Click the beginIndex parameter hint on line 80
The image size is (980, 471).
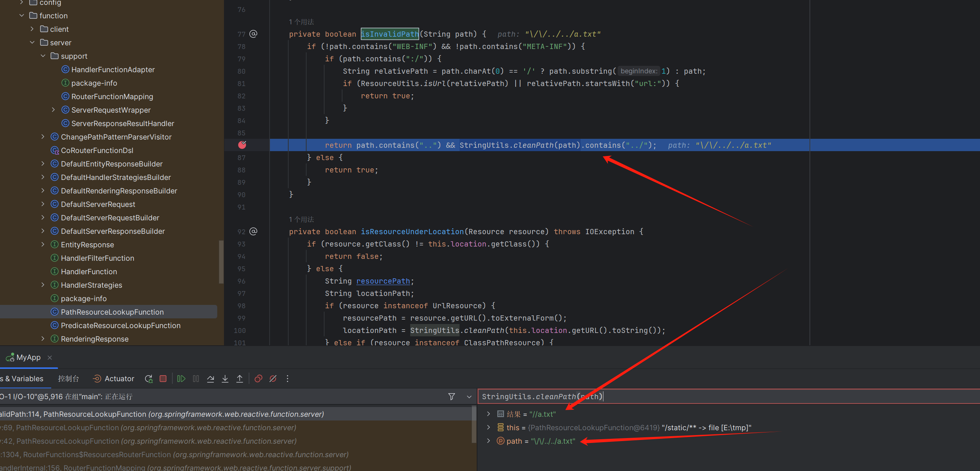coord(638,71)
